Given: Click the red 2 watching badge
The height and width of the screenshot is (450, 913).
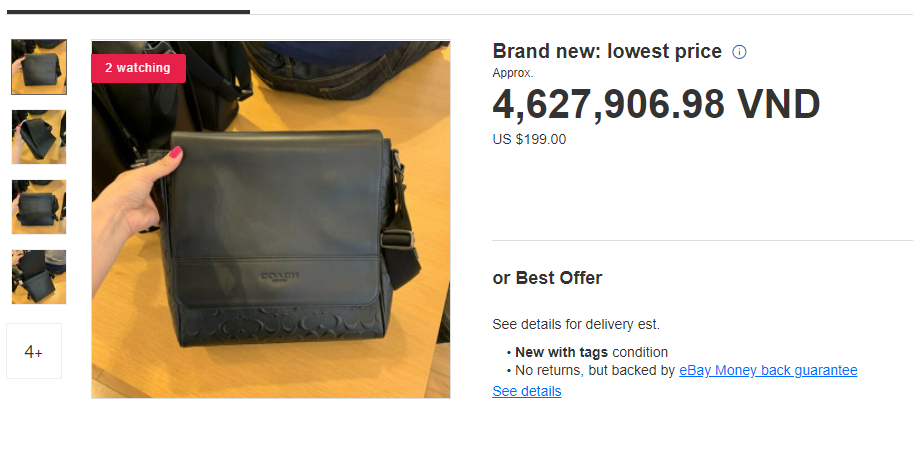Looking at the screenshot, I should coord(138,68).
